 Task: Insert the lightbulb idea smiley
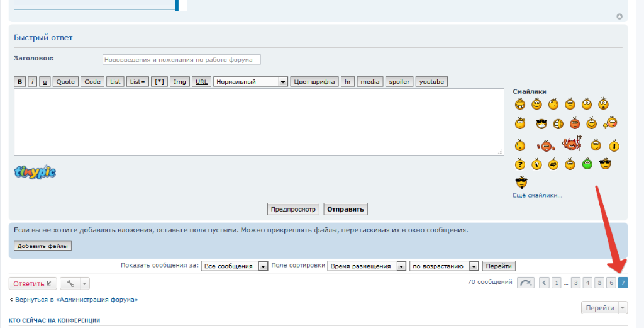tap(536, 164)
